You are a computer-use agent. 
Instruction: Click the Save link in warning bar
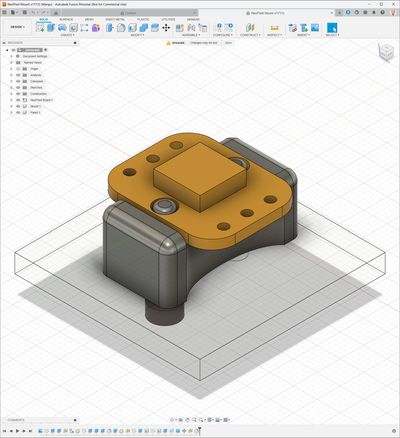tap(228, 43)
